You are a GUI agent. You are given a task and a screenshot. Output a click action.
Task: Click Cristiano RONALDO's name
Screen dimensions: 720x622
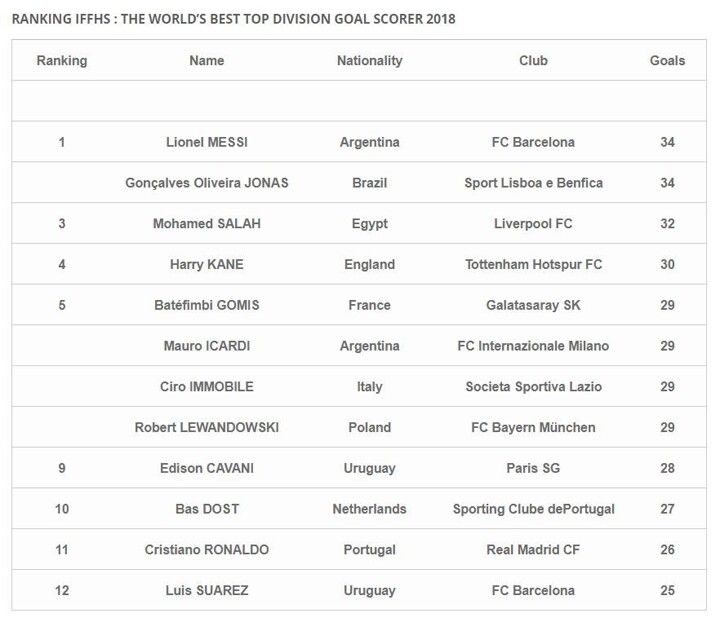point(206,550)
